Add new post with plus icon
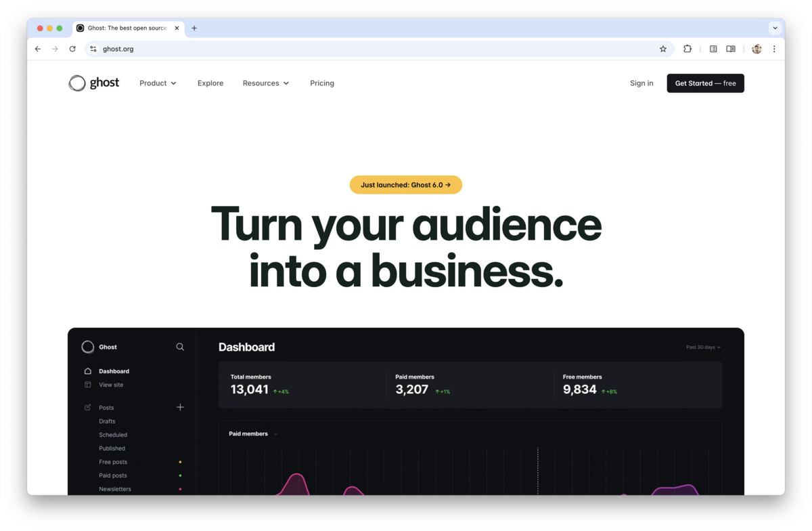Screen dimensions: 812x531 click(x=180, y=407)
